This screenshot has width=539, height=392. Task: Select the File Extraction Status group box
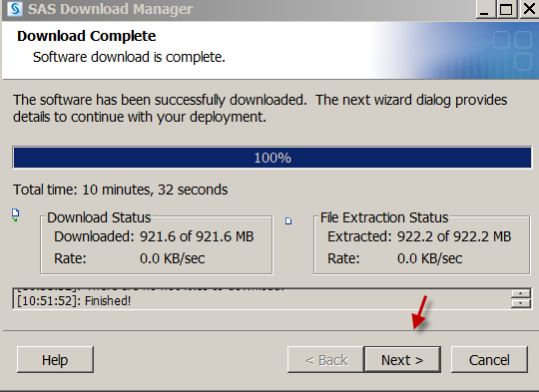(422, 244)
